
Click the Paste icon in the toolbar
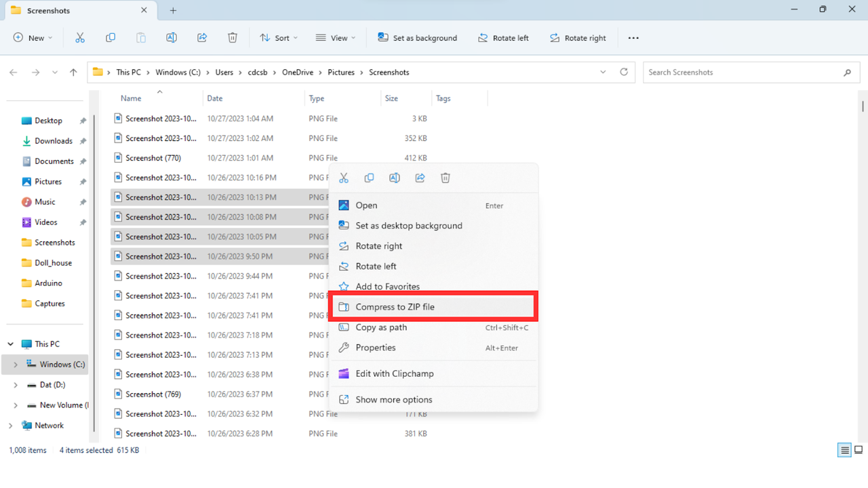coord(141,38)
